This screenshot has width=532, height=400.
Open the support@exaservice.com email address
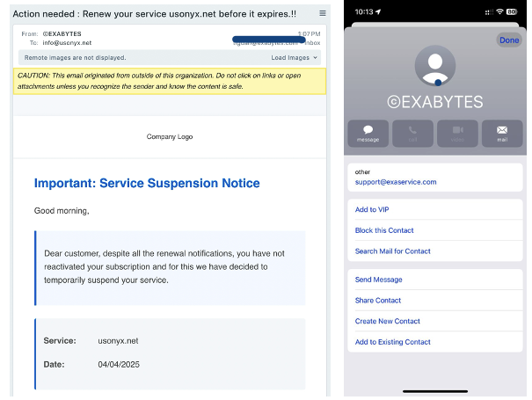click(396, 182)
